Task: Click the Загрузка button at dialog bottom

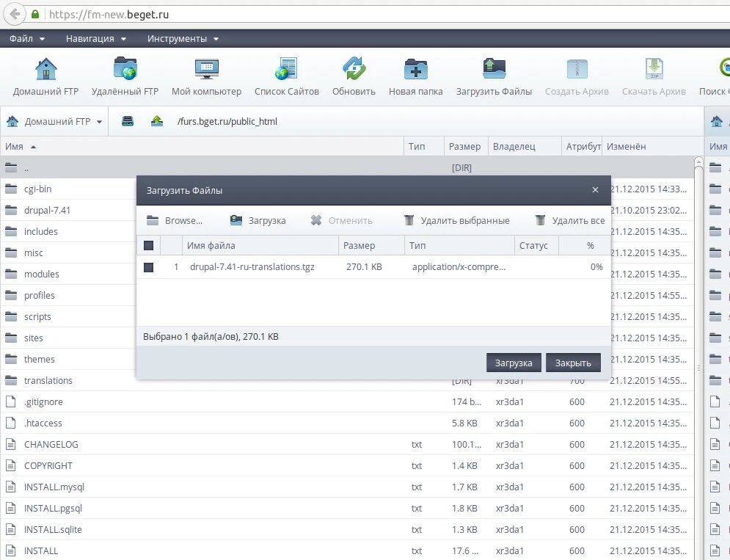Action: click(514, 363)
